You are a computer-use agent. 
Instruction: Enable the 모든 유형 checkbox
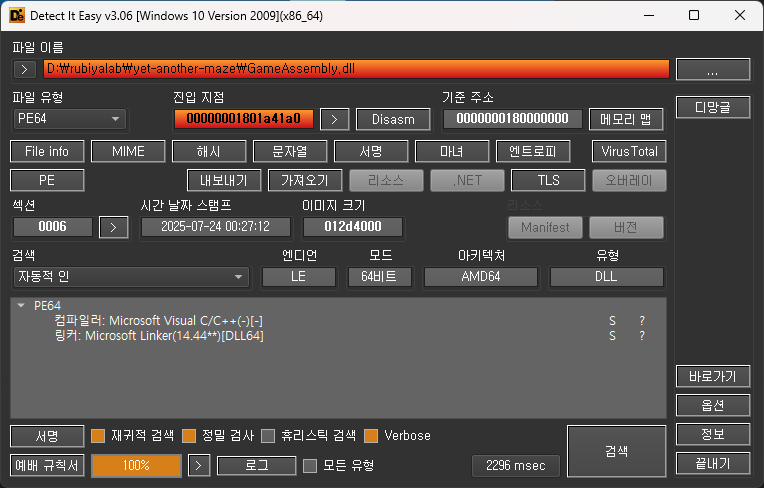pos(310,466)
